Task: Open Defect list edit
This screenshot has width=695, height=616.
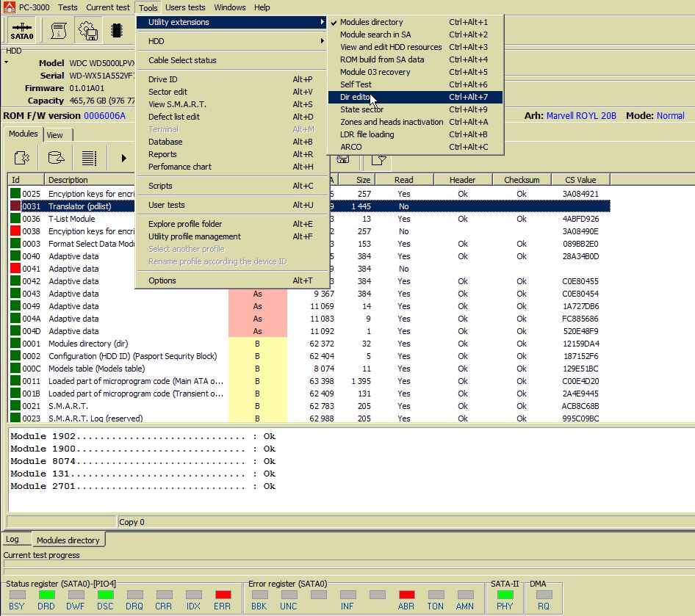Action: pos(232,117)
